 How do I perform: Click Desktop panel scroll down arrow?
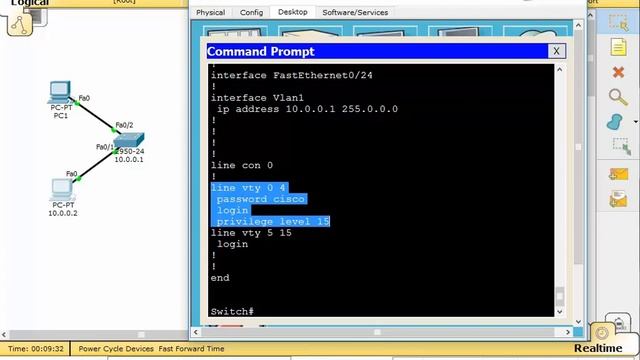pyautogui.click(x=578, y=322)
